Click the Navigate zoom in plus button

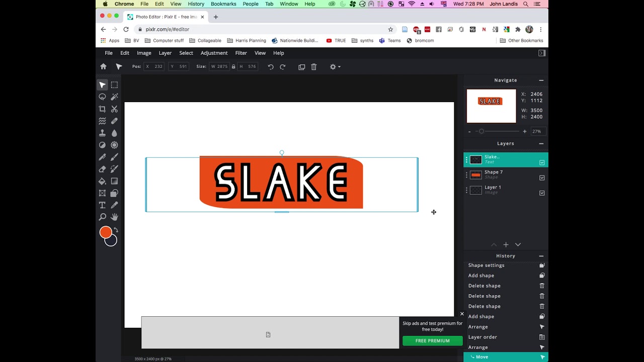[525, 132]
